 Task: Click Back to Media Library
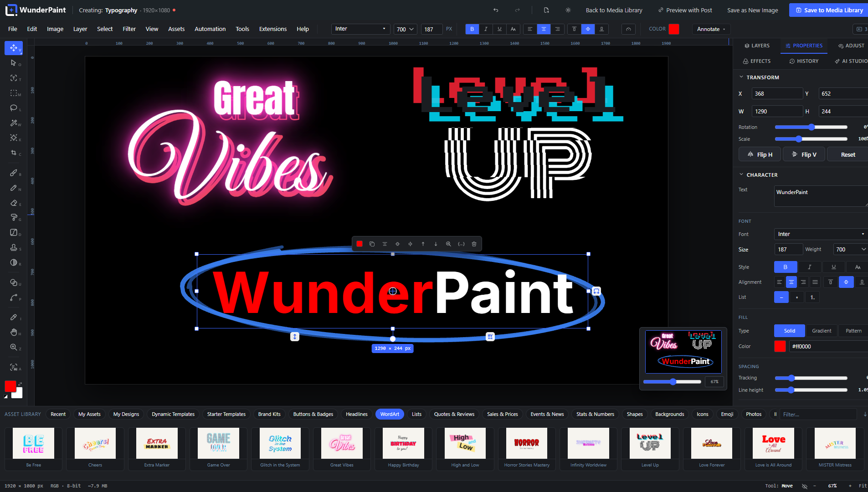click(614, 10)
